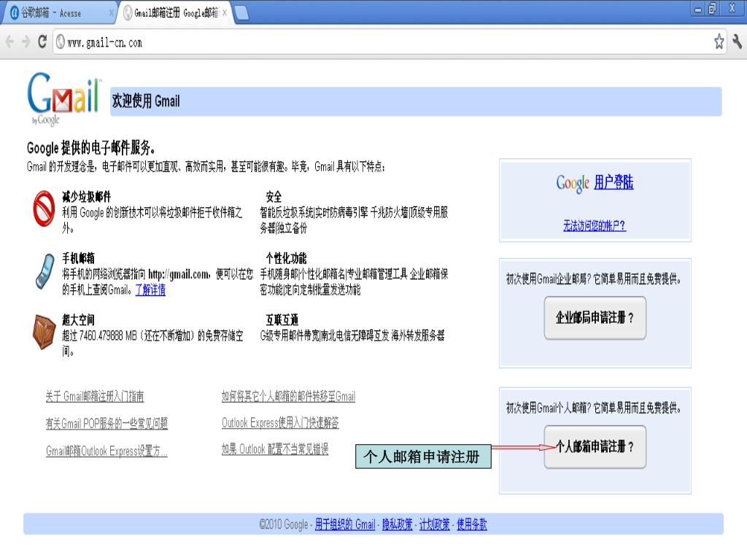The height and width of the screenshot is (560, 747).
Task: Close the Gmail邮箱注册 tab
Action: click(225, 13)
